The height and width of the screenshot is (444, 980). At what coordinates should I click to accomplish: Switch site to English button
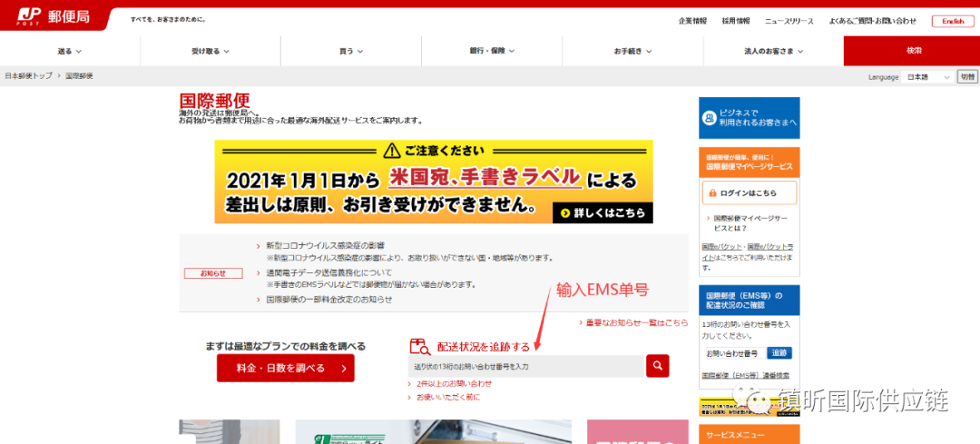pos(953,21)
